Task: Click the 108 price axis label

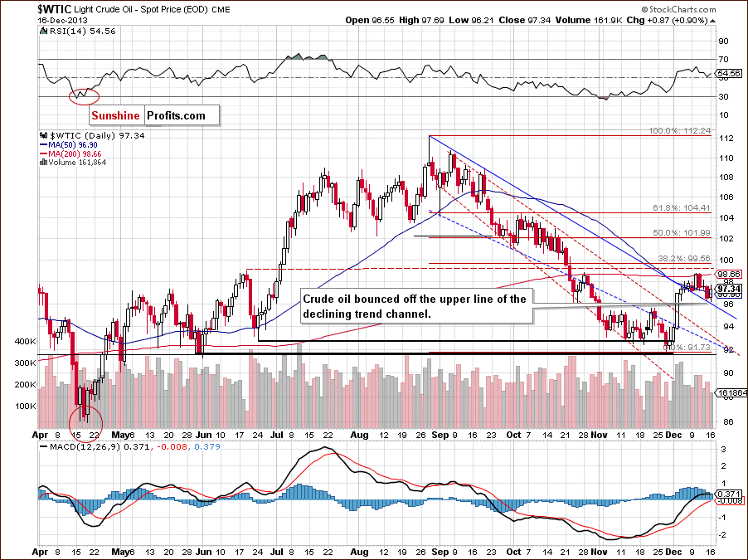Action: 725,177
